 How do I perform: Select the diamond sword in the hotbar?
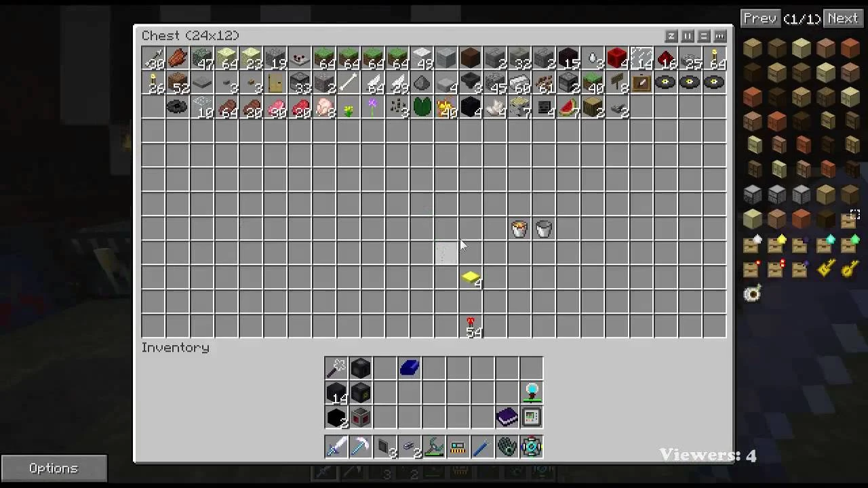[x=336, y=447]
